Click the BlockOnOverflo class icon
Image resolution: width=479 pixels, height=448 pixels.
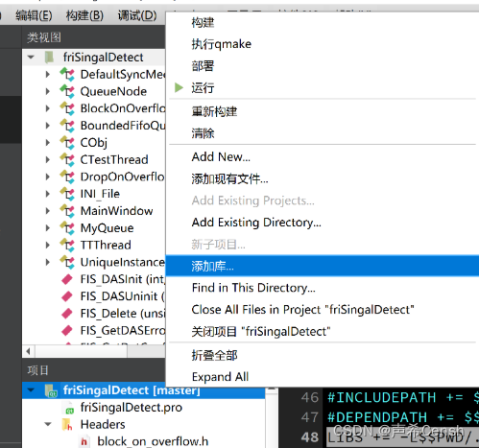point(67,108)
